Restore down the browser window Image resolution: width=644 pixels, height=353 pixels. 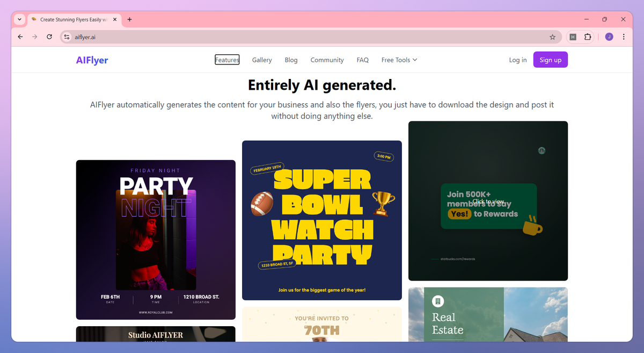[604, 19]
